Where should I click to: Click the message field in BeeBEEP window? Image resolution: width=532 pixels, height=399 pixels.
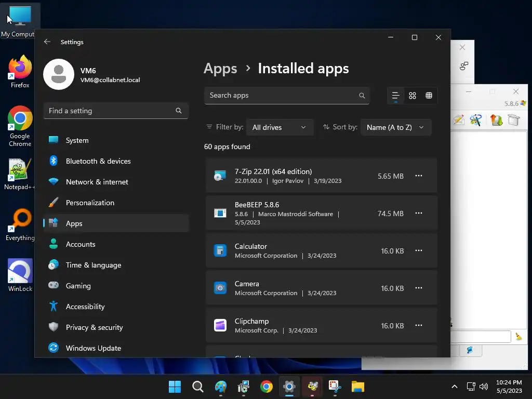tap(481, 337)
